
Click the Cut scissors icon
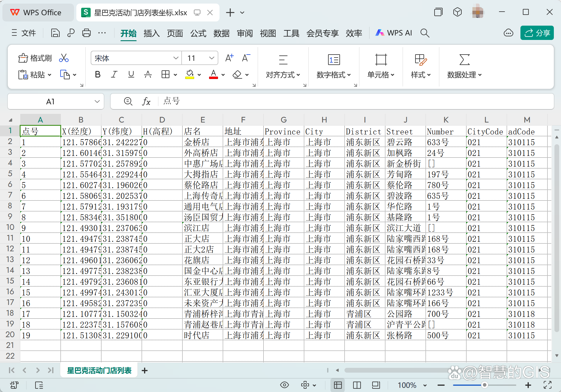pos(64,58)
